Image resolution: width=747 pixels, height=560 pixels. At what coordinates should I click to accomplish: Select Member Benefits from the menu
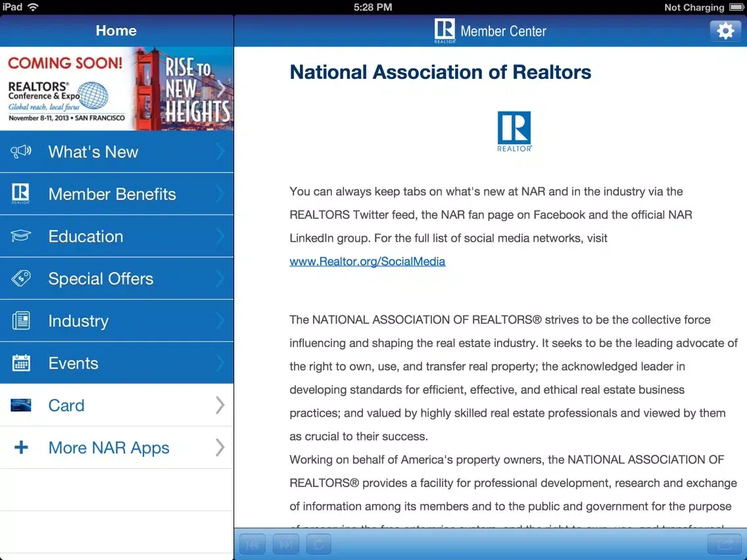tap(117, 194)
